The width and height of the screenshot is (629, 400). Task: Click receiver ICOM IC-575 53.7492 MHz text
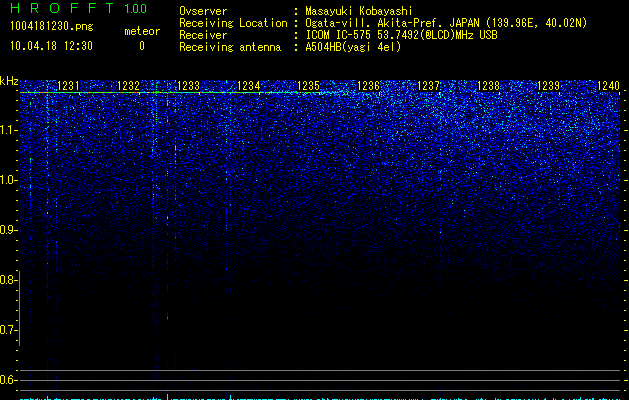point(401,35)
